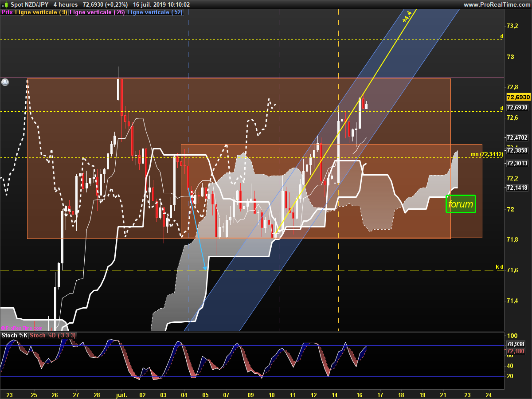Click the green forum button on chart

[x=461, y=204]
